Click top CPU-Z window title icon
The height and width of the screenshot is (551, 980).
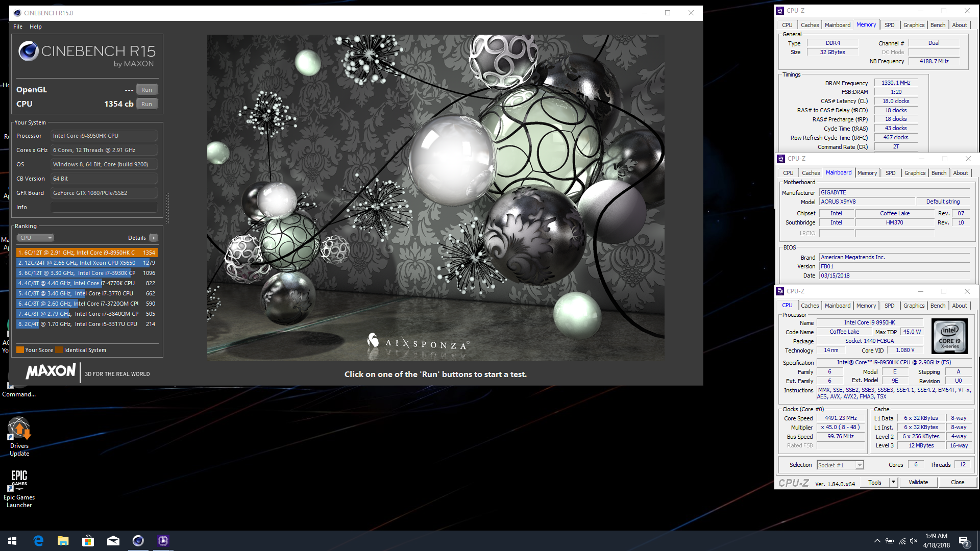[x=780, y=10]
